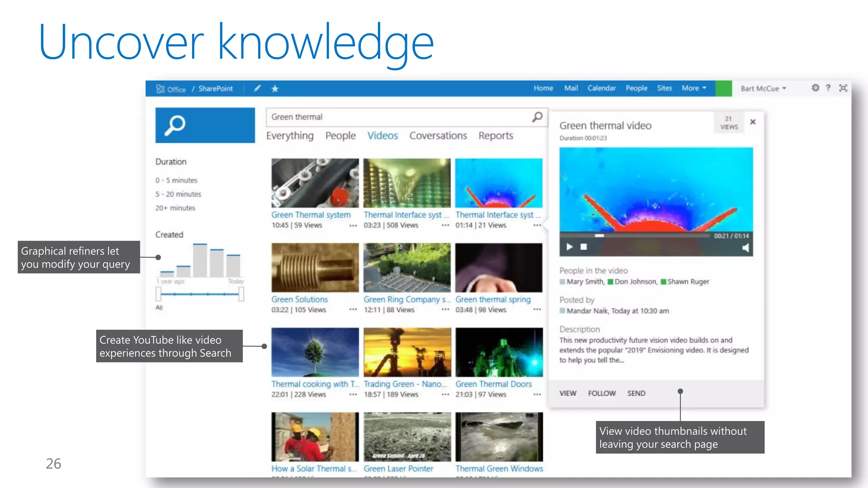Click the focus mode icon at top right
This screenshot has height=488, width=868.
tap(843, 88)
